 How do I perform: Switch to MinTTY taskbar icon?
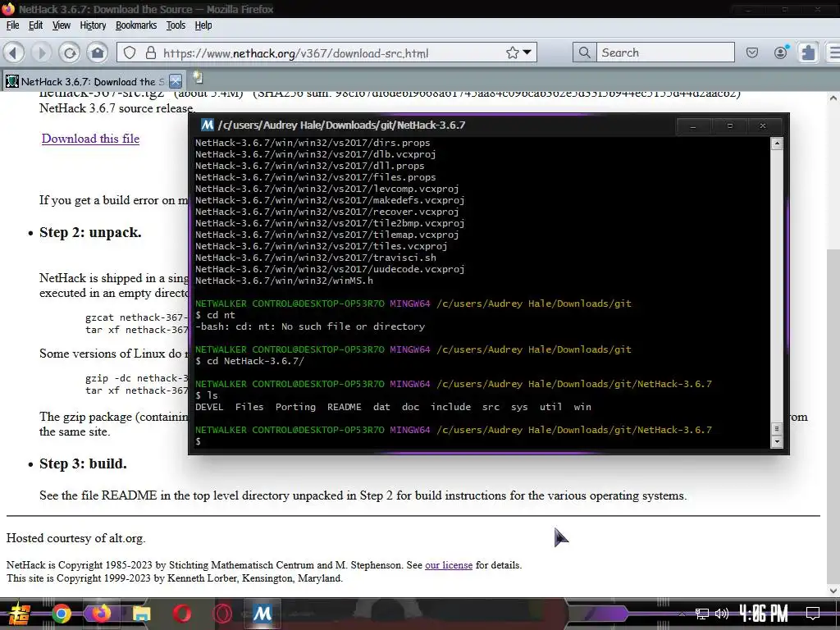[262, 614]
